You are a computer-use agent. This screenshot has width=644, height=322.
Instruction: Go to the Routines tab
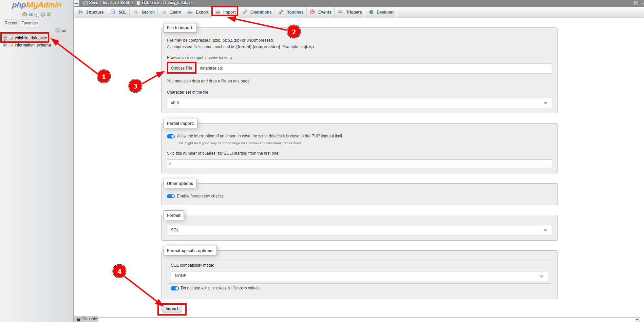coord(291,12)
